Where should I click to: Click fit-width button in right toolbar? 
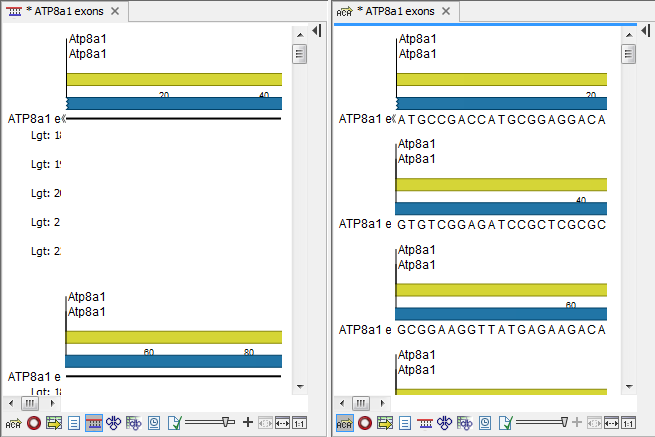click(612, 423)
